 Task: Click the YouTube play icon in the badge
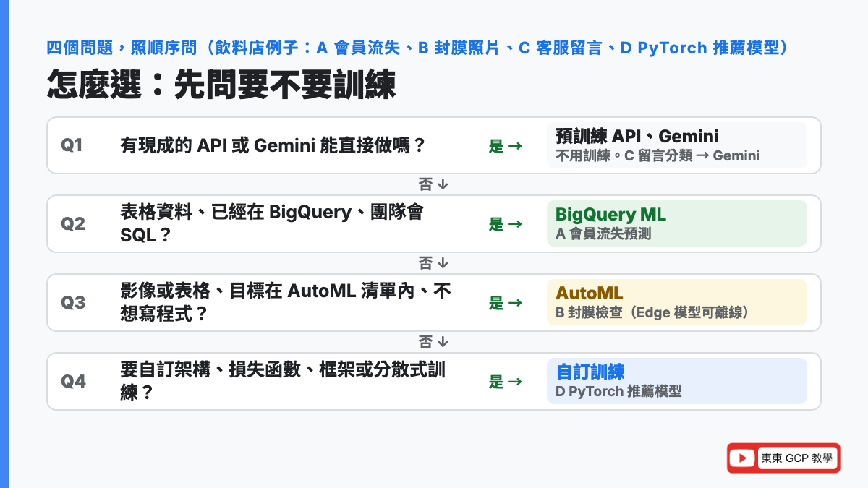coord(742,458)
